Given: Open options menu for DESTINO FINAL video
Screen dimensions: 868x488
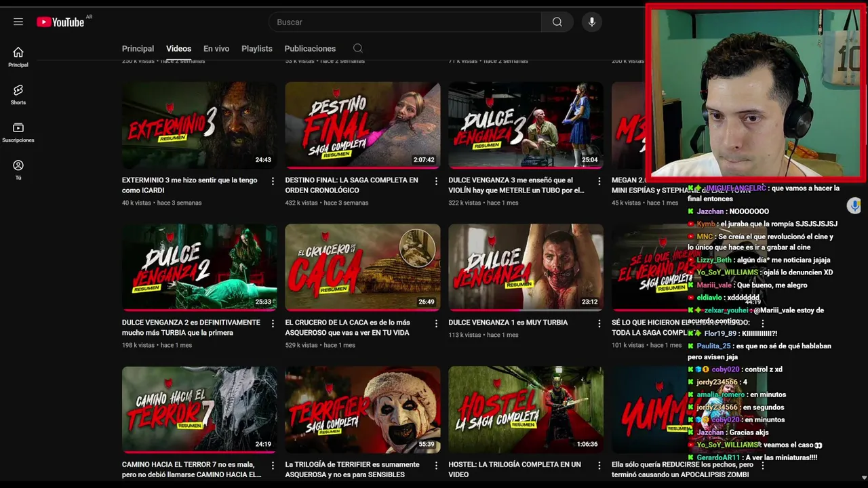Looking at the screenshot, I should pyautogui.click(x=436, y=181).
